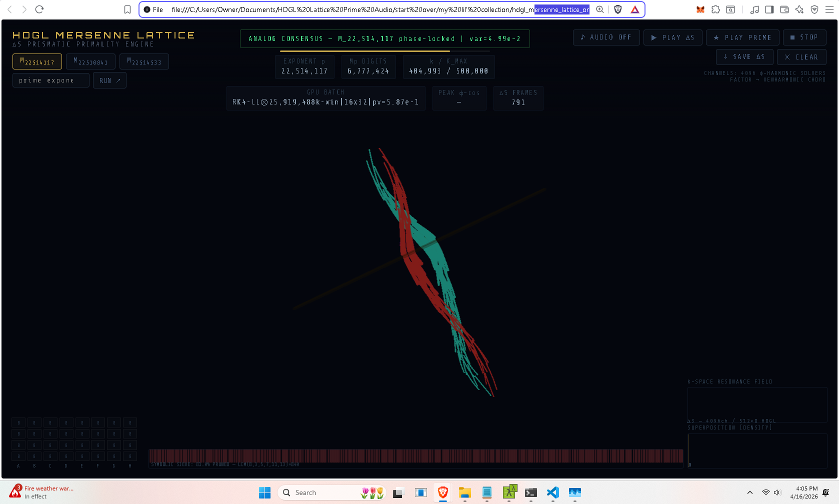The width and height of the screenshot is (839, 504).
Task: Toggle the browser sidebar panel icon
Action: tap(769, 9)
